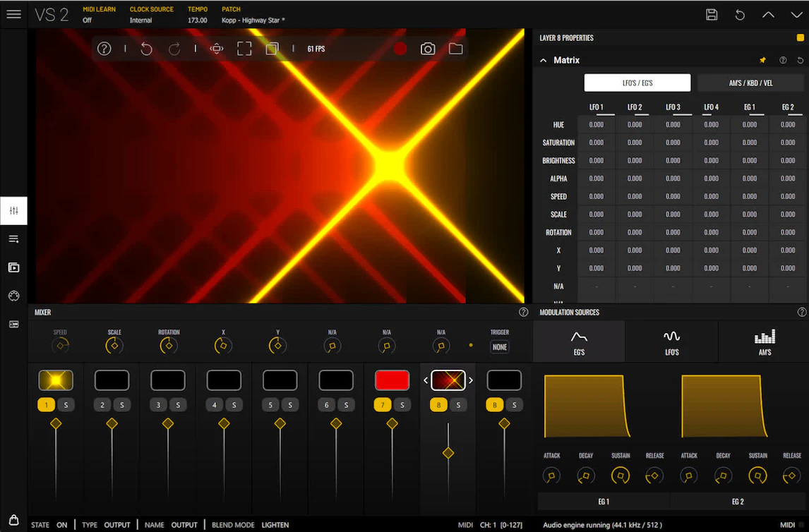Click the lock icon in bottom left corner

(13, 521)
